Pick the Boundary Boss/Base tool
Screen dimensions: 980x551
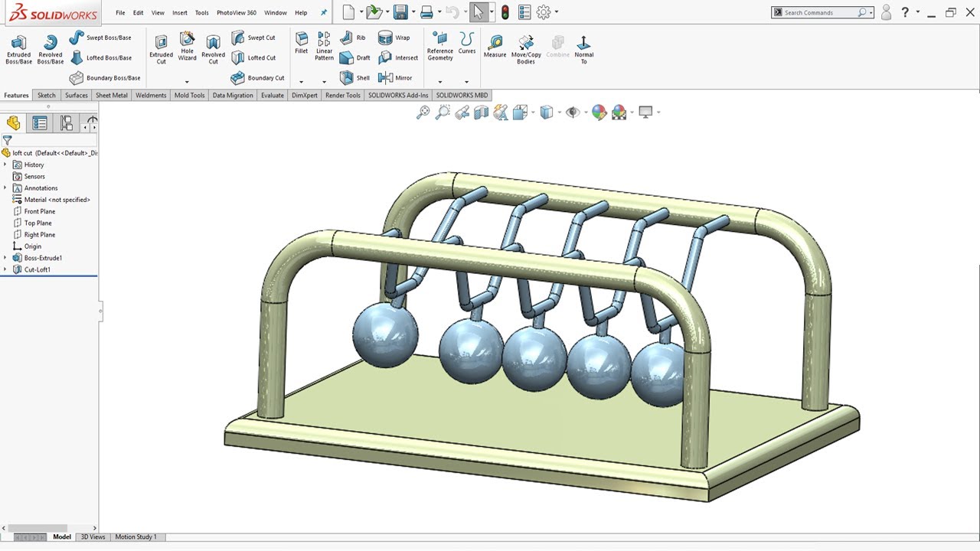[x=105, y=78]
